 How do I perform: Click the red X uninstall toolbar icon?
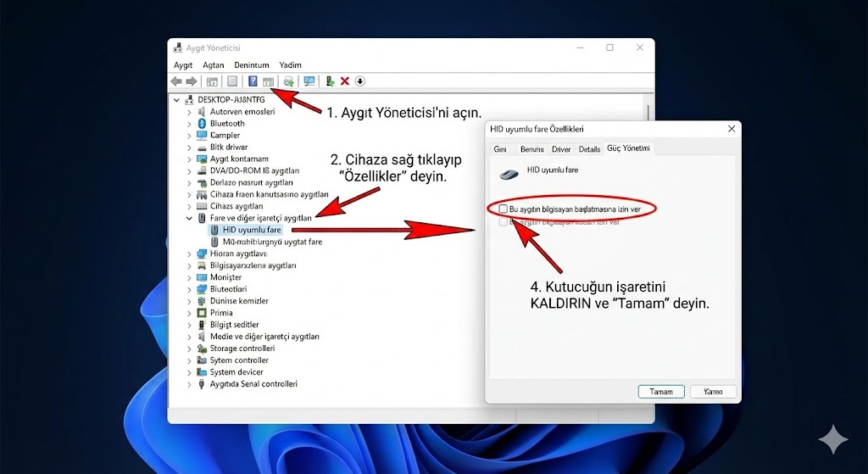(345, 81)
